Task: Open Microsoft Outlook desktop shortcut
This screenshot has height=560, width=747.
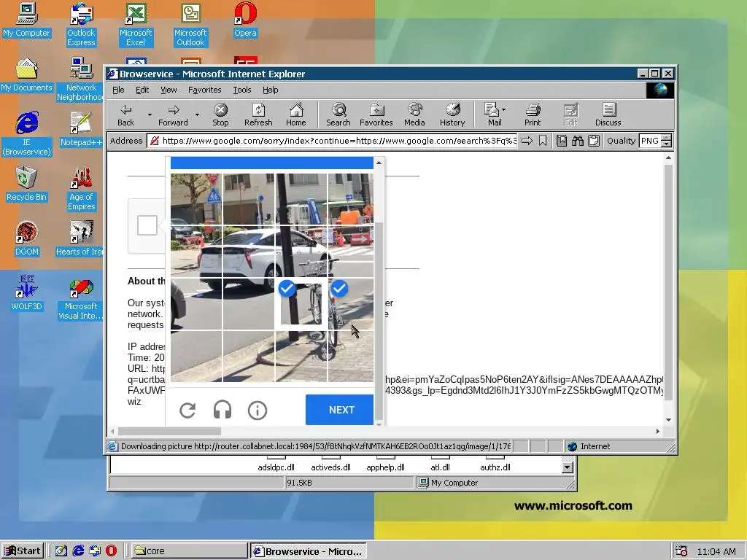Action: pyautogui.click(x=190, y=25)
